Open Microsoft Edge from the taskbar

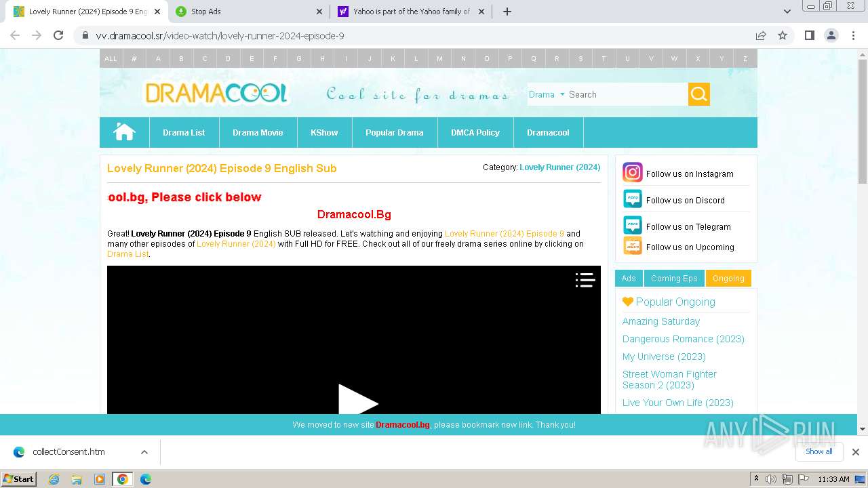tap(146, 479)
